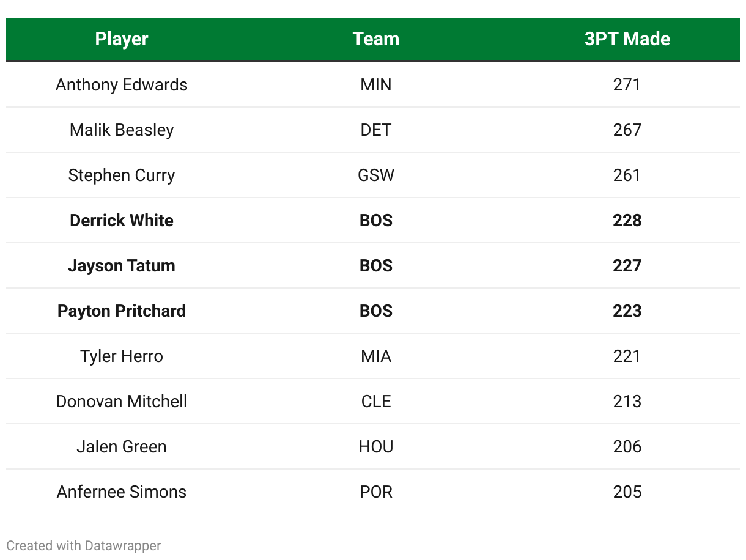The height and width of the screenshot is (560, 746).
Task: Select the Anthony Edwards name cell
Action: tap(122, 84)
